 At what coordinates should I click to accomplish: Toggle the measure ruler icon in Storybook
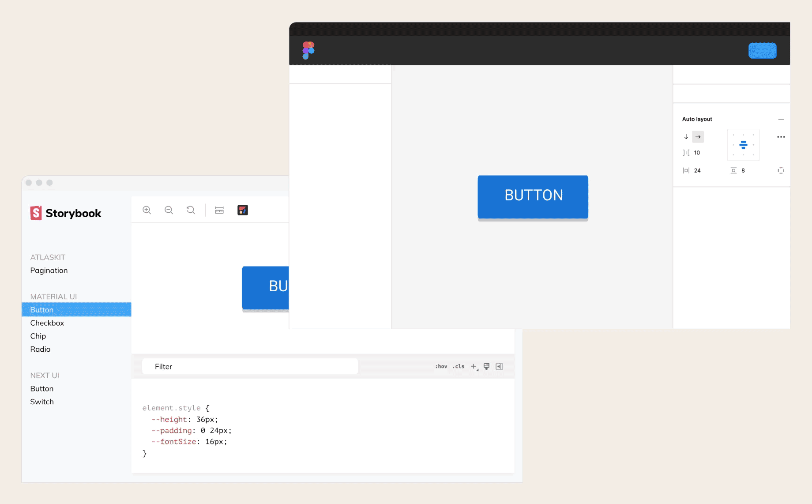[219, 211]
